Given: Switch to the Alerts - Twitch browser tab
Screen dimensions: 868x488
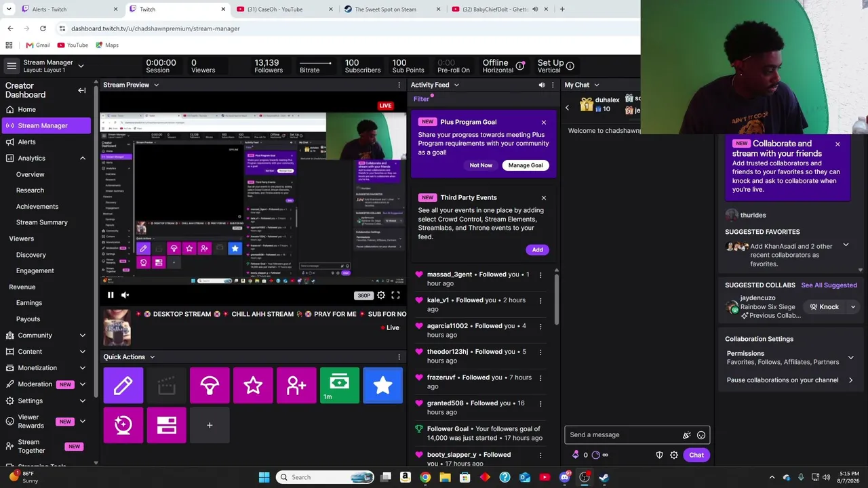Looking at the screenshot, I should pos(70,9).
